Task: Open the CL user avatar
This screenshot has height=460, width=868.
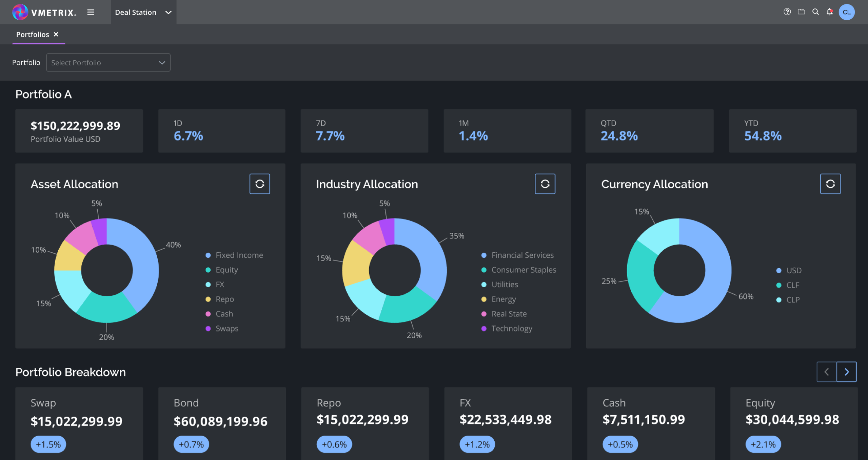Action: tap(846, 12)
